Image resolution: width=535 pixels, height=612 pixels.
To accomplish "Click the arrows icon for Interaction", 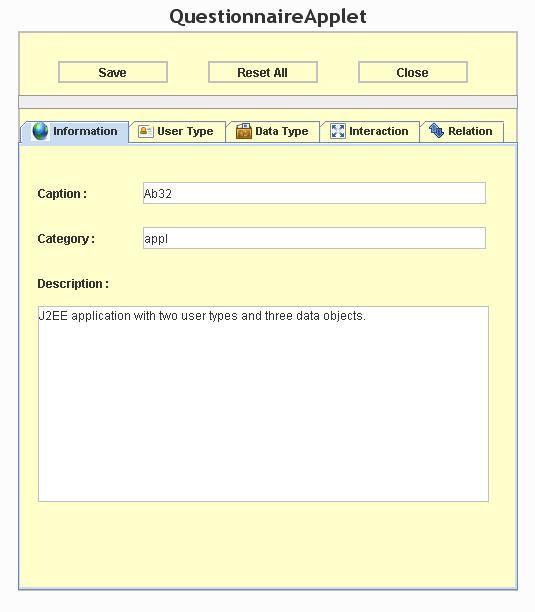I will (x=338, y=131).
